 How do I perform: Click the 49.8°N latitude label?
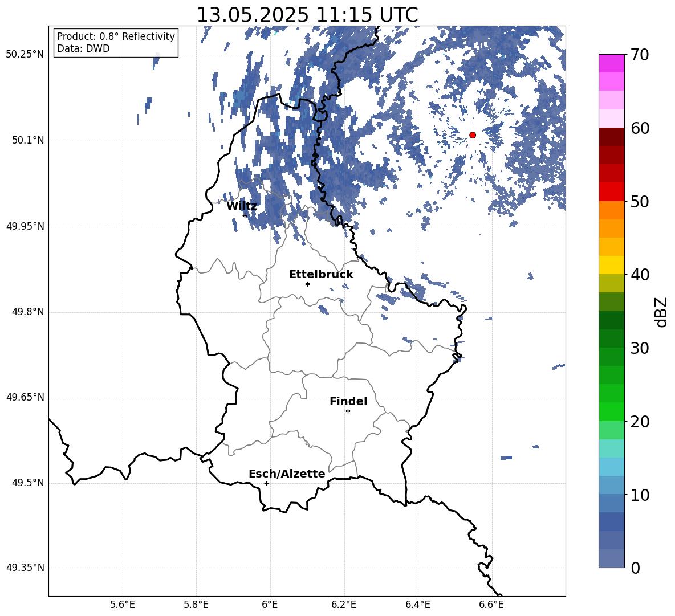click(x=27, y=312)
